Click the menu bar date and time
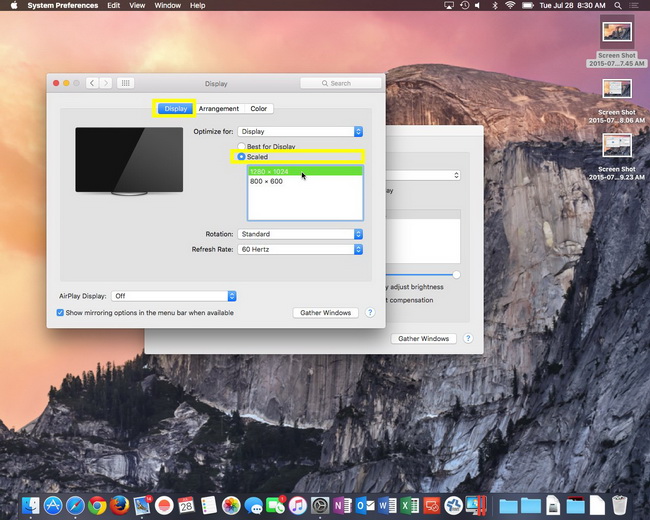650x520 pixels. (x=572, y=5)
